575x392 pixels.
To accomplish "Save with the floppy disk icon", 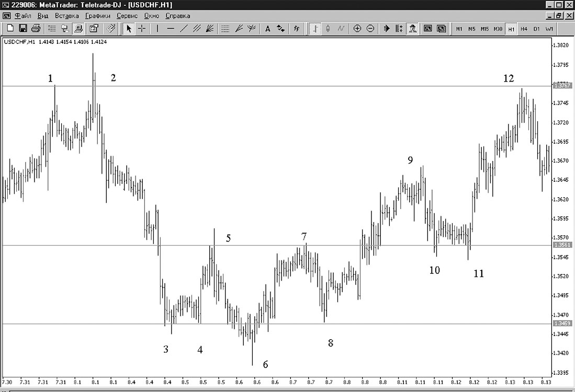I will (x=22, y=28).
